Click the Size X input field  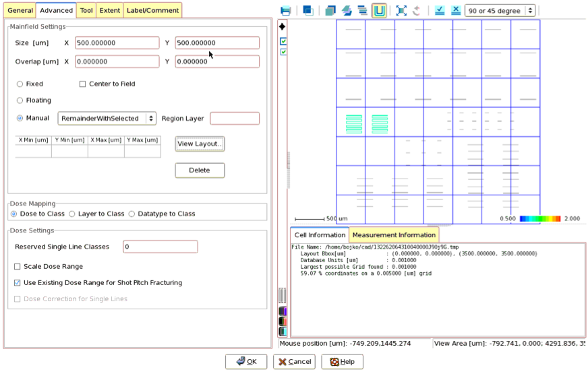point(117,42)
